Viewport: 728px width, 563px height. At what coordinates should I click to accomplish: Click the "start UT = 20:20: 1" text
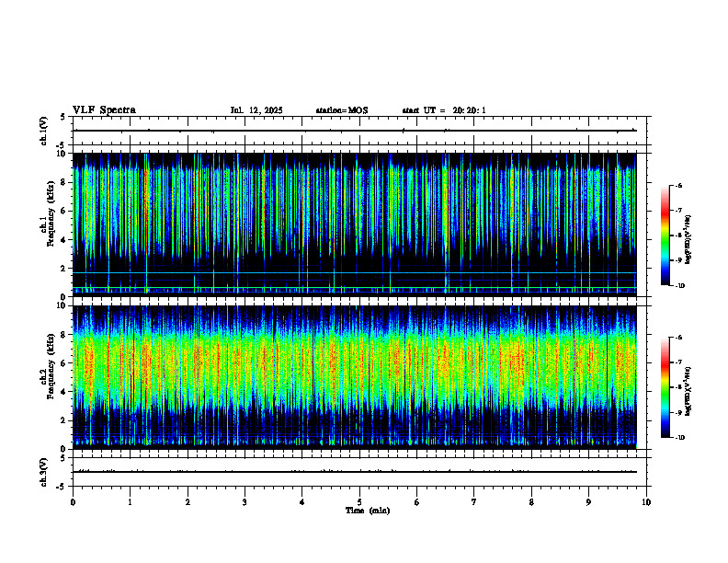click(x=443, y=110)
